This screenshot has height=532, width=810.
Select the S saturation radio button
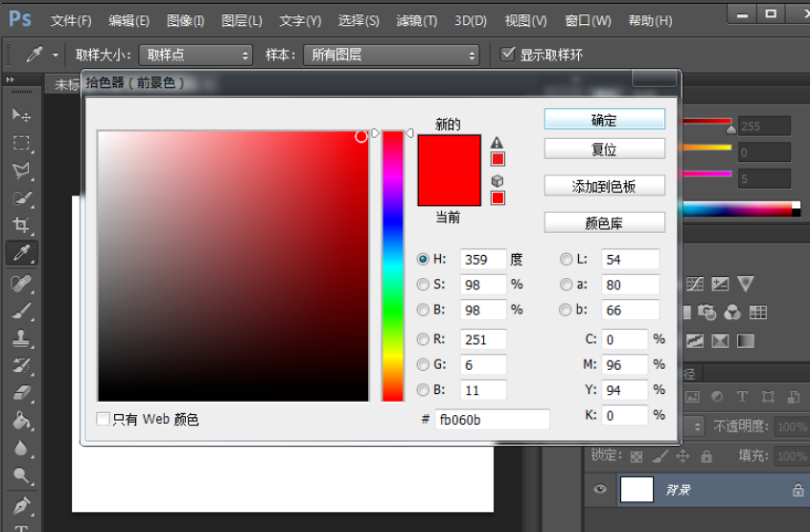(x=423, y=285)
